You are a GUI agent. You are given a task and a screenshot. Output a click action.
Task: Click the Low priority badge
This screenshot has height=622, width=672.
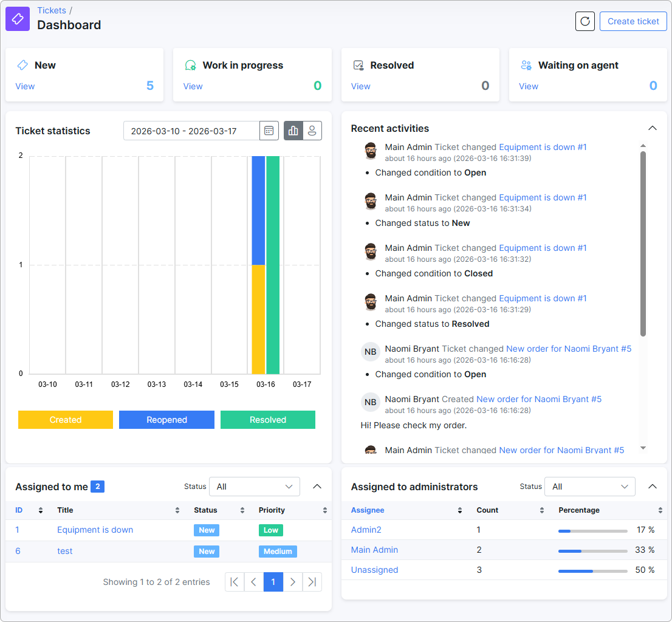point(271,530)
